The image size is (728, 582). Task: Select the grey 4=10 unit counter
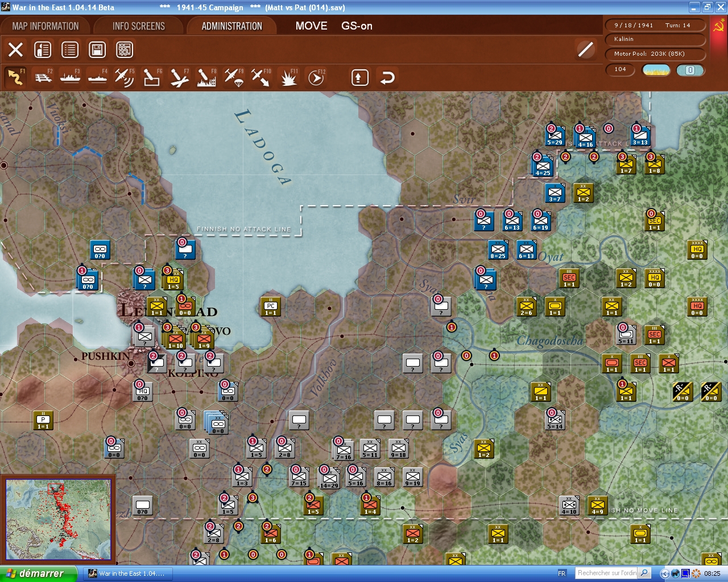coord(569,505)
